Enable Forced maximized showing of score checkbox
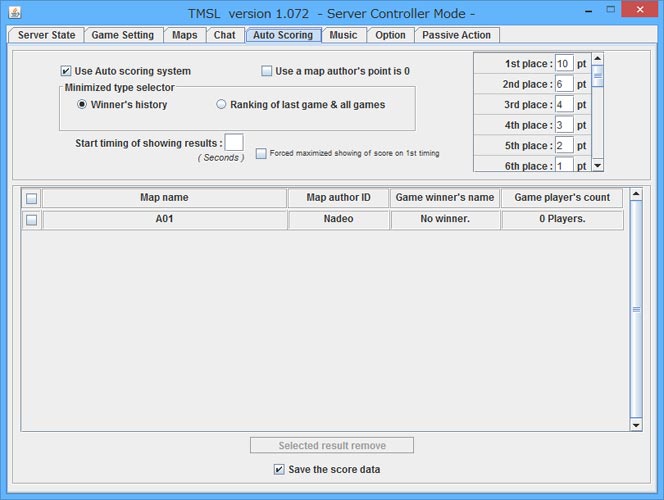 click(x=261, y=153)
